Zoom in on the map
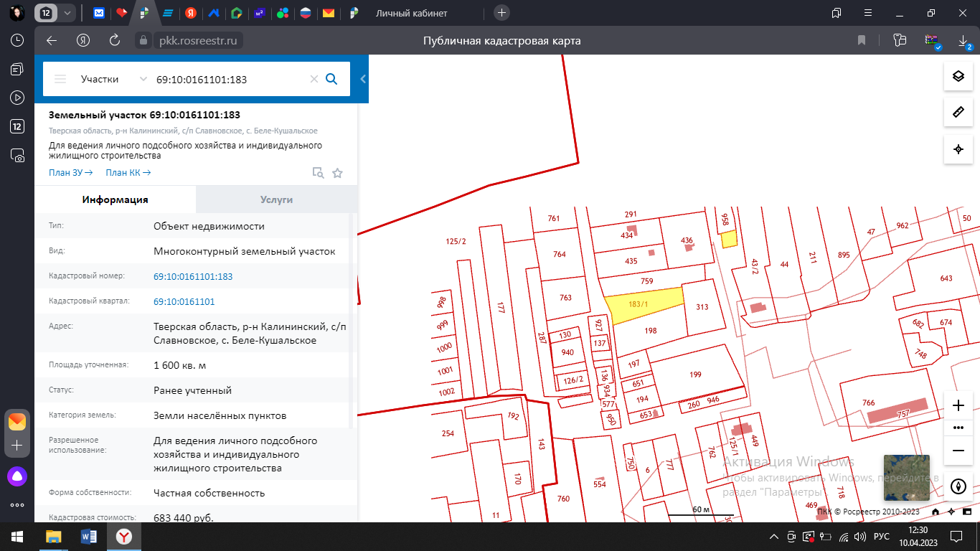The width and height of the screenshot is (980, 551). pyautogui.click(x=958, y=405)
